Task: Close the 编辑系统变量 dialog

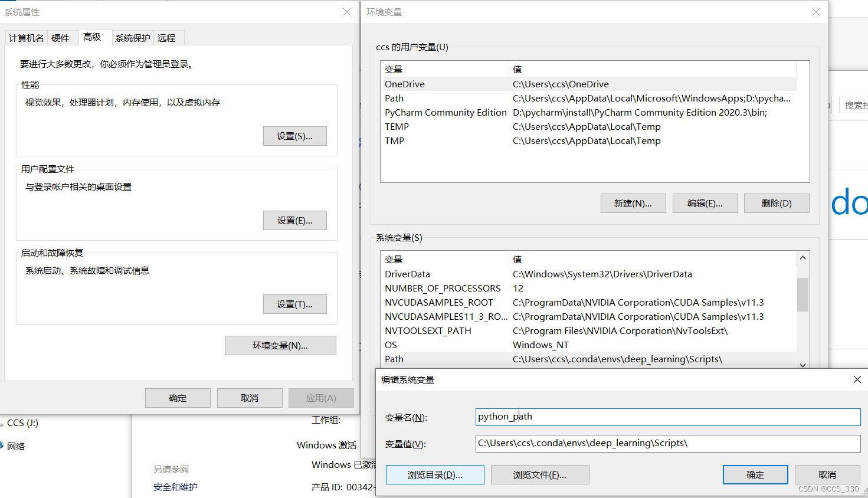Action: click(857, 379)
